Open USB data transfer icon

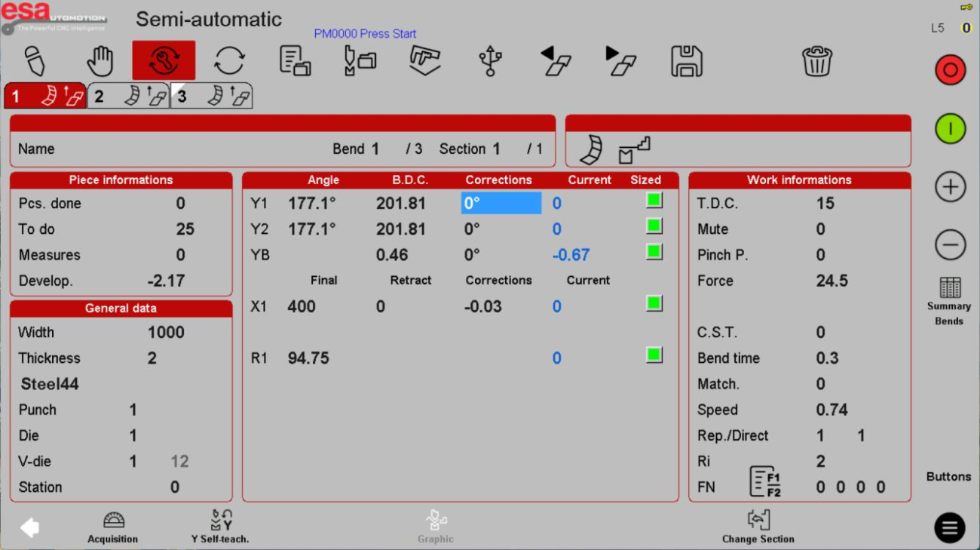point(492,60)
